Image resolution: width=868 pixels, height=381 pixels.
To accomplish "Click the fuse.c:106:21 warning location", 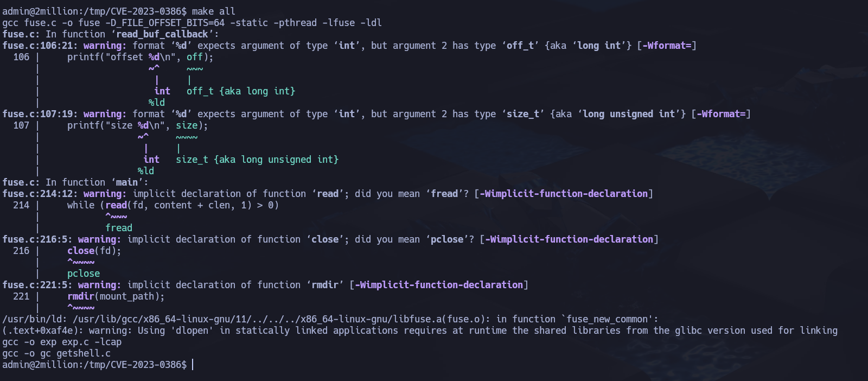I will coord(40,46).
